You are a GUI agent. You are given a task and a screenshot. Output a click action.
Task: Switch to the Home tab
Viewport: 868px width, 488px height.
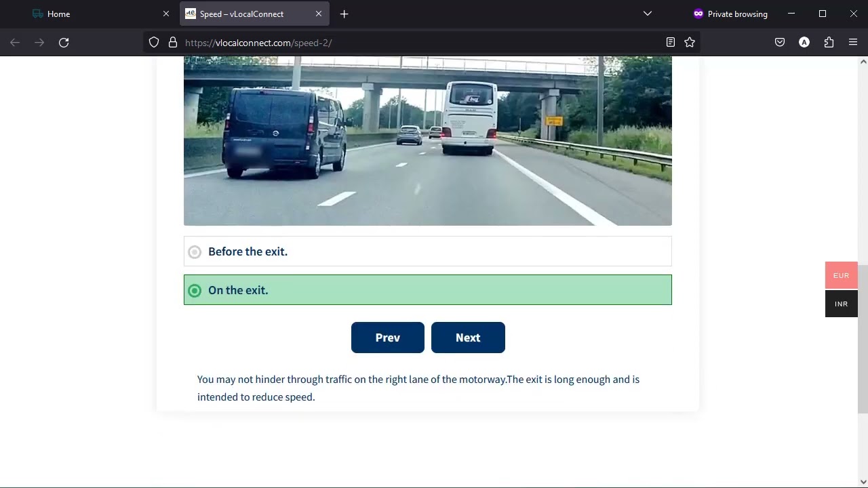pos(102,14)
